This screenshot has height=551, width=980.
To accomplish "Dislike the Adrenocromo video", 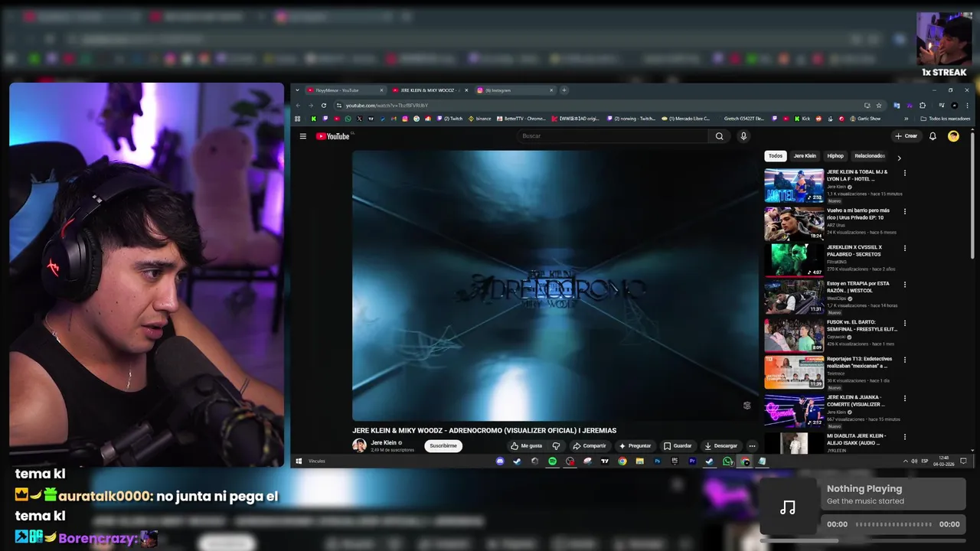I will tap(556, 445).
